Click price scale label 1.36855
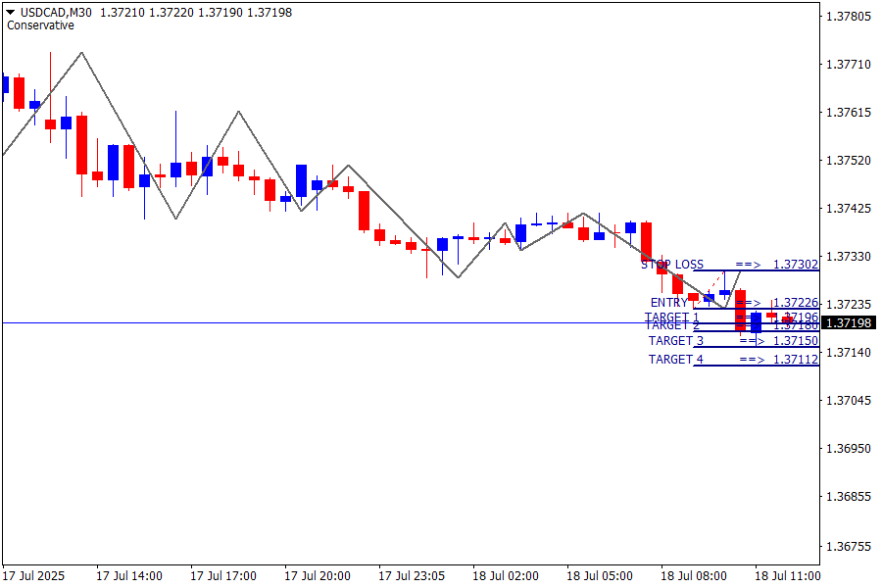This screenshot has height=588, width=882. [849, 497]
